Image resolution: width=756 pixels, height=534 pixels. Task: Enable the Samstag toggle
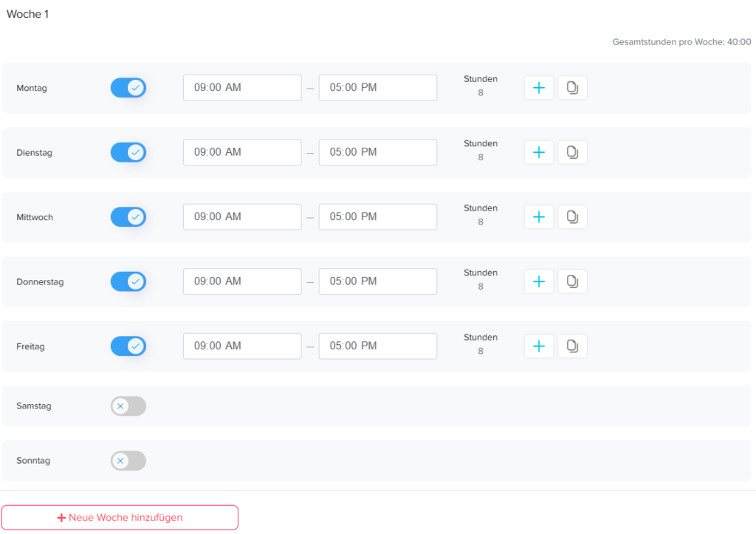(x=128, y=405)
